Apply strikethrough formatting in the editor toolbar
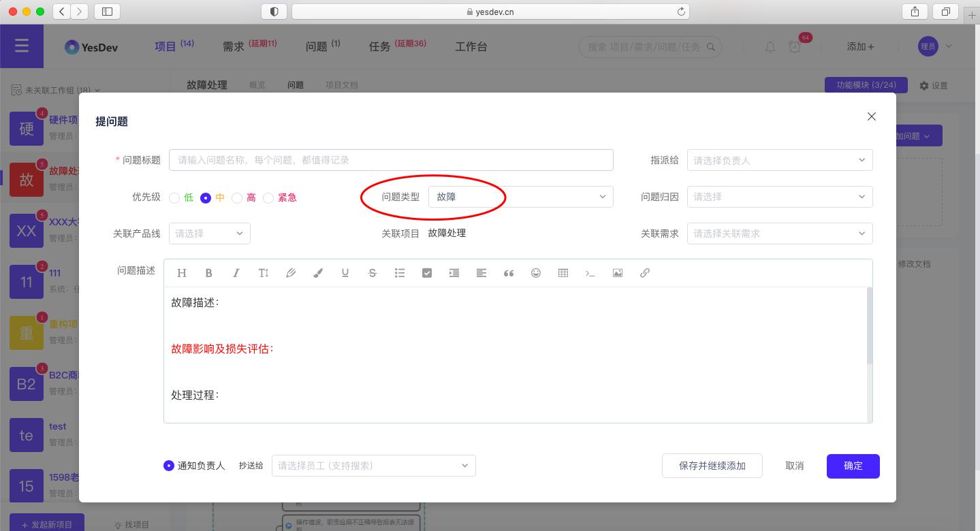The width and height of the screenshot is (980, 531). [373, 272]
